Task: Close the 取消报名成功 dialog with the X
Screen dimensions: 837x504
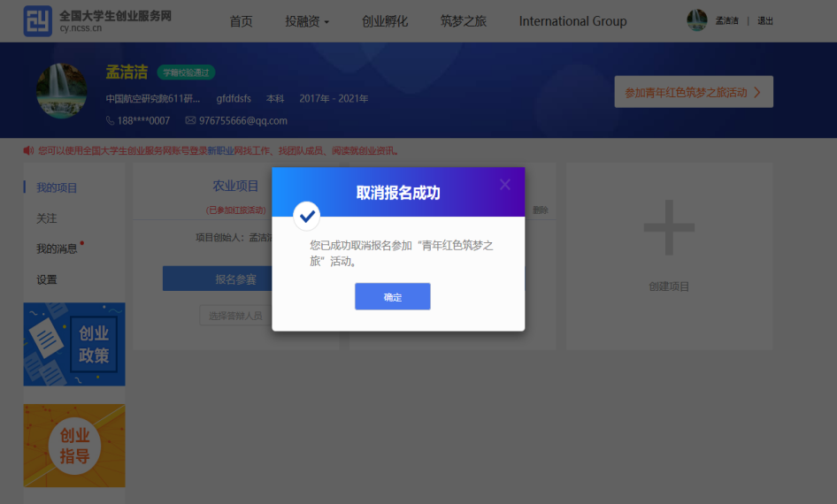Action: click(x=504, y=185)
